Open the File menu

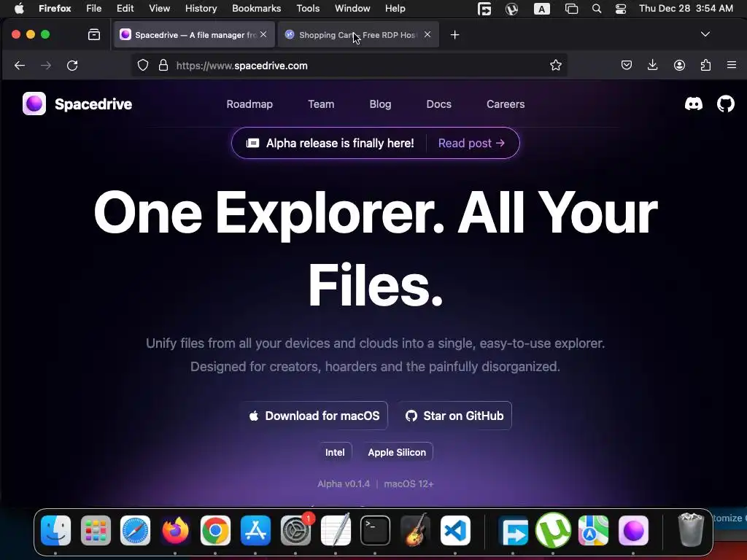point(93,9)
